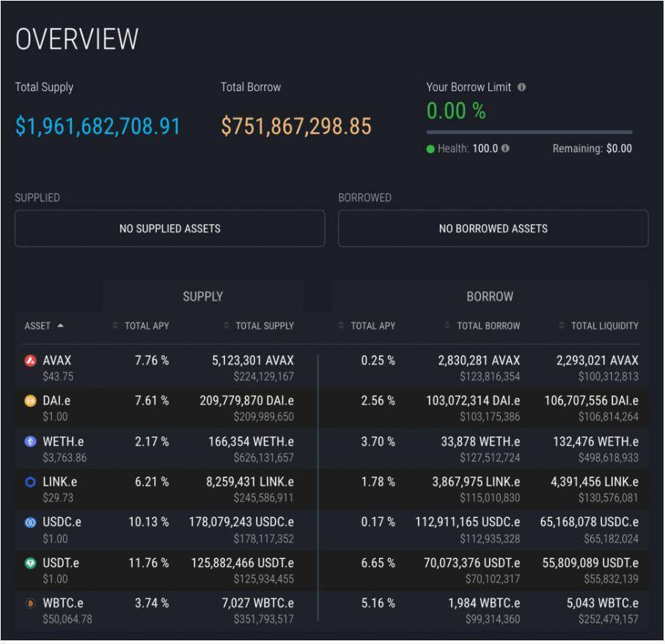The width and height of the screenshot is (665, 644).
Task: Click DAI.e borrow APY 2.56 %
Action: (x=378, y=401)
